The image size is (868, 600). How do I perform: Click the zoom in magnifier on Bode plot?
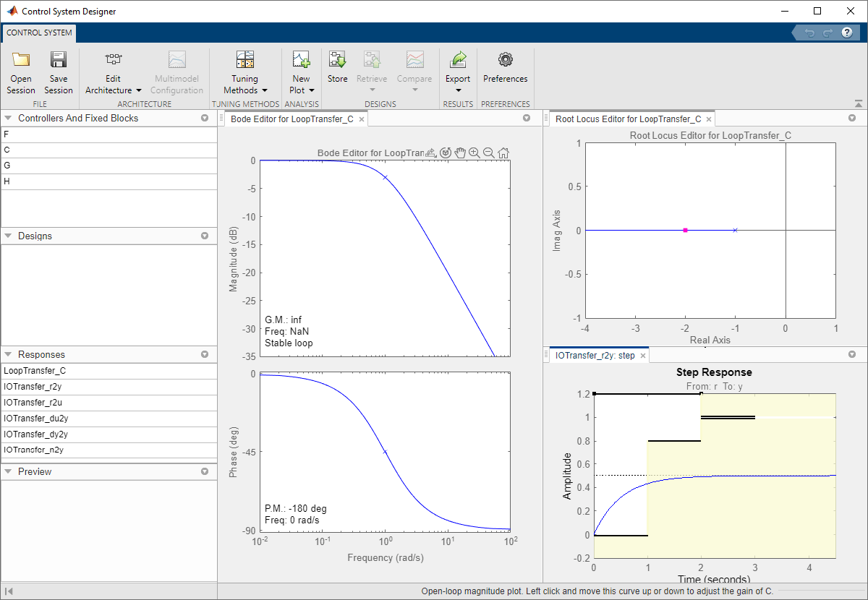(x=475, y=153)
